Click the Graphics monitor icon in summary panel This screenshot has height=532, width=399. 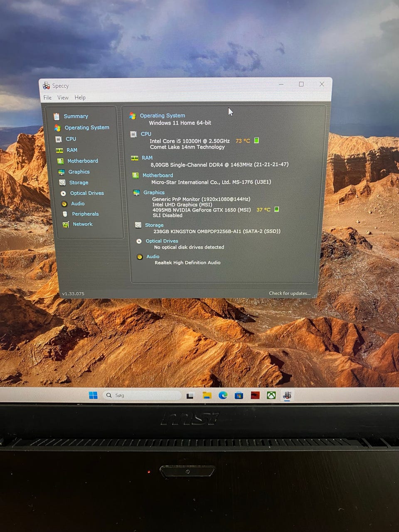(x=136, y=193)
